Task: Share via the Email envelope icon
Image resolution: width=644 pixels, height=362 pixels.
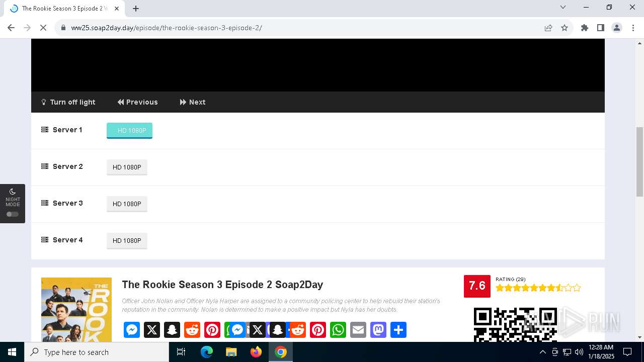Action: click(x=358, y=330)
